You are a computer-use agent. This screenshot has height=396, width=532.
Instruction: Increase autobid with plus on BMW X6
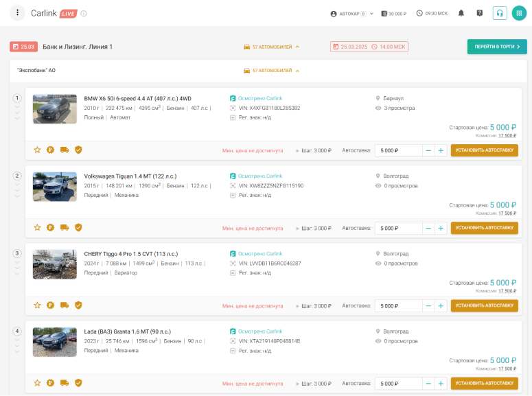point(441,150)
